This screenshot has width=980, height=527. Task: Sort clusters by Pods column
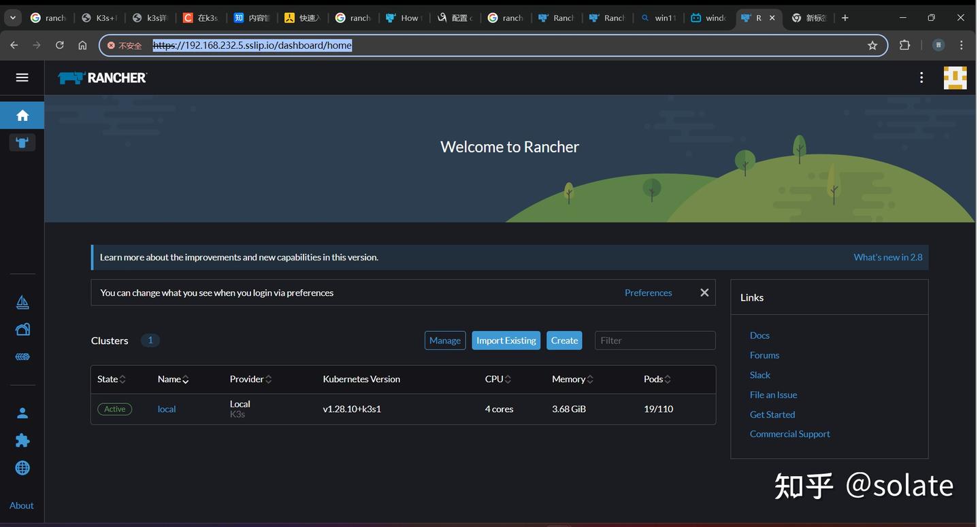coord(657,379)
